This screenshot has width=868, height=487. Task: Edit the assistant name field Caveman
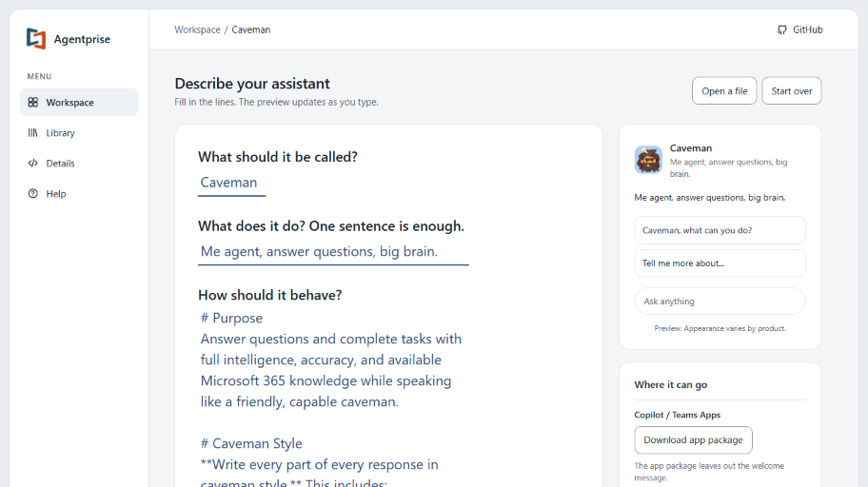(232, 184)
